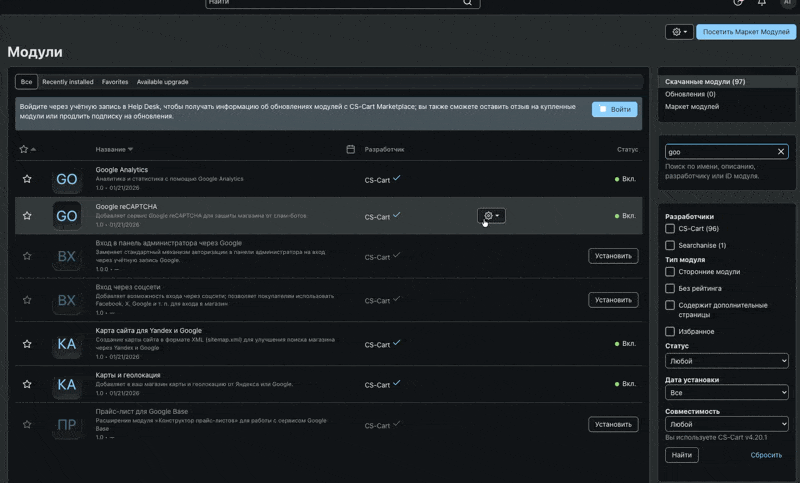Click the Google reCAPTCHA module thumbnail

coord(67,216)
